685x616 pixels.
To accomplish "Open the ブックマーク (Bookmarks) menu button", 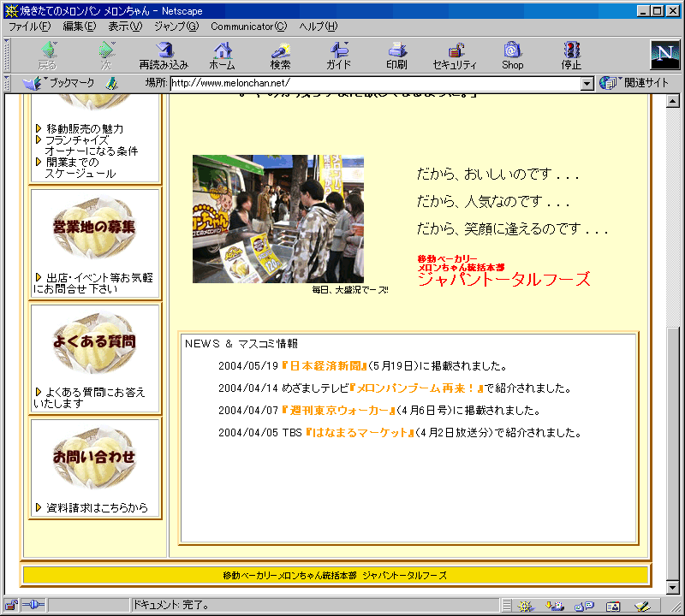I will [58, 82].
